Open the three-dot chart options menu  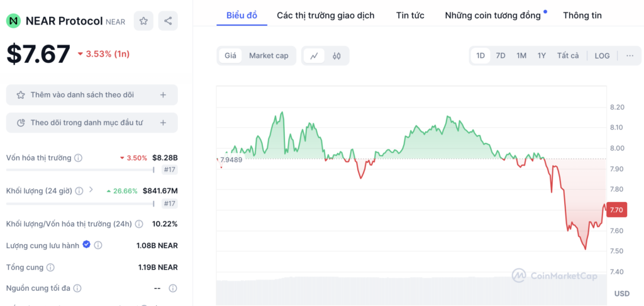coord(630,56)
